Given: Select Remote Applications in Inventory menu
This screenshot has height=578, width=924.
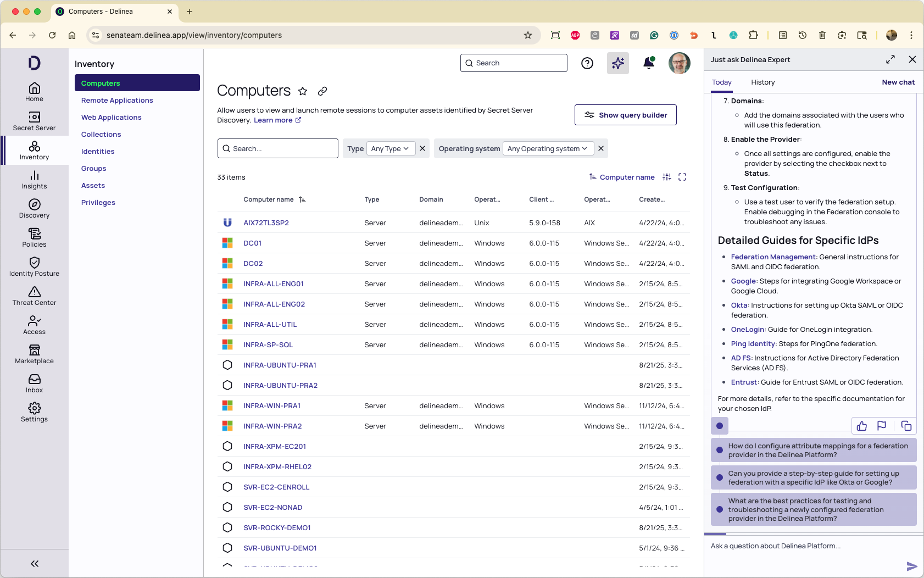Looking at the screenshot, I should pyautogui.click(x=117, y=101).
